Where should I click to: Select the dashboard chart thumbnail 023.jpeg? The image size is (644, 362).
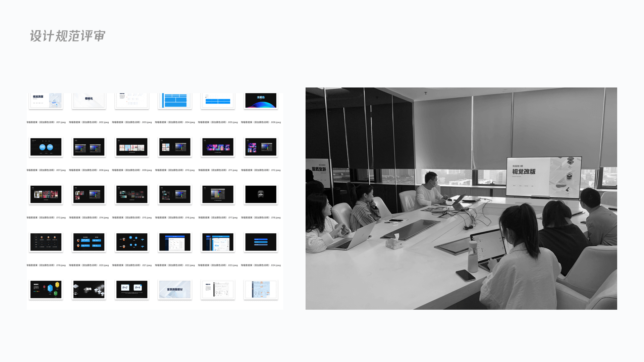click(x=218, y=242)
